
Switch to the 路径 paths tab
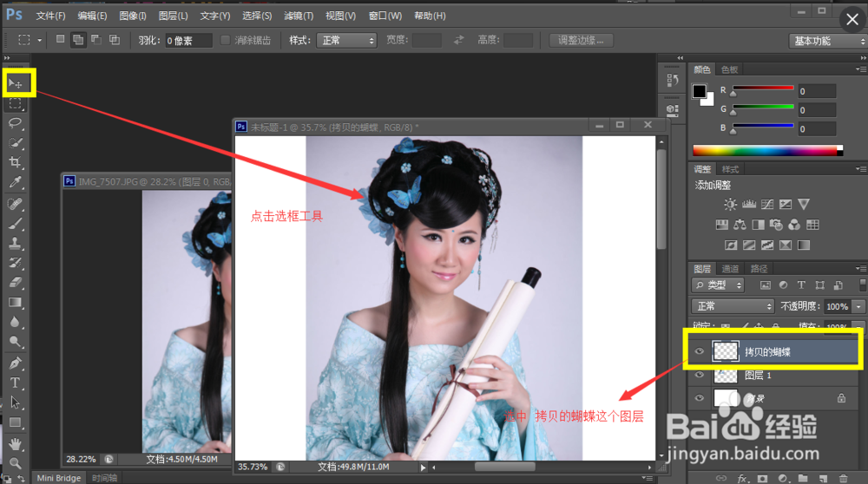pyautogui.click(x=759, y=269)
